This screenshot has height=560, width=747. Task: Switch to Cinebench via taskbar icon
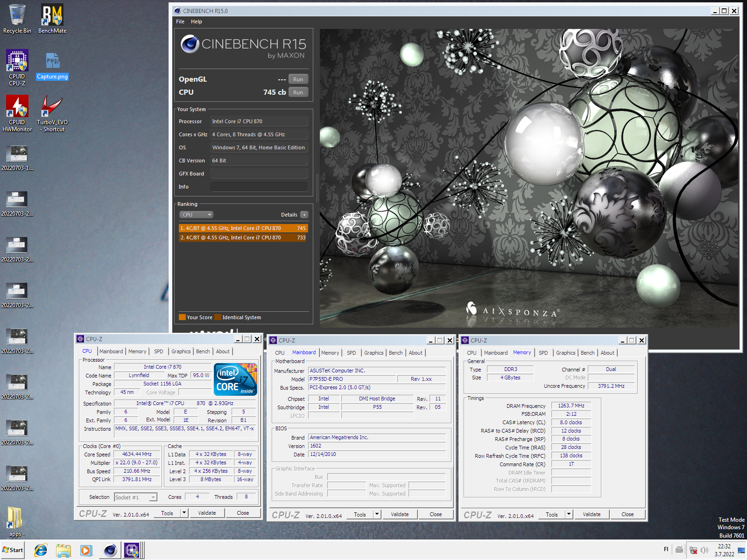click(x=110, y=550)
